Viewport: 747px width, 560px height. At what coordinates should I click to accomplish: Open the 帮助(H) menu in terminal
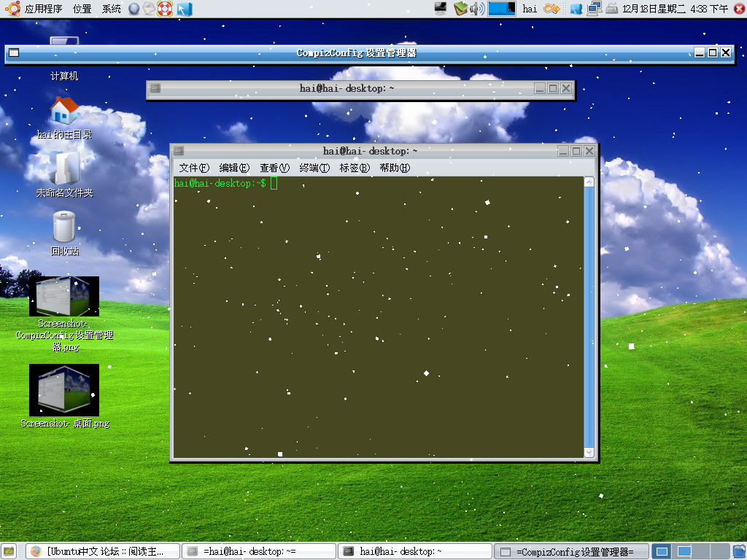[x=395, y=168]
